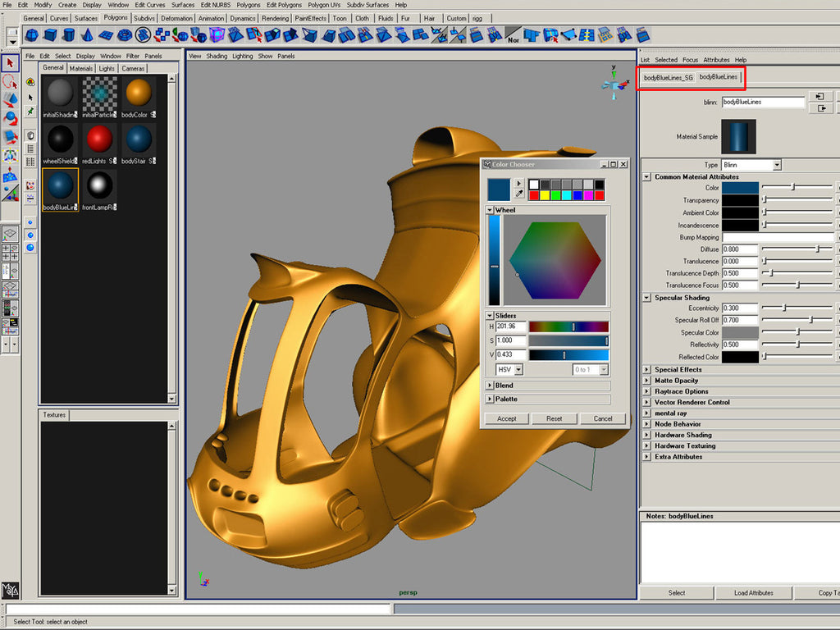Click the Load Attributes button

753,592
